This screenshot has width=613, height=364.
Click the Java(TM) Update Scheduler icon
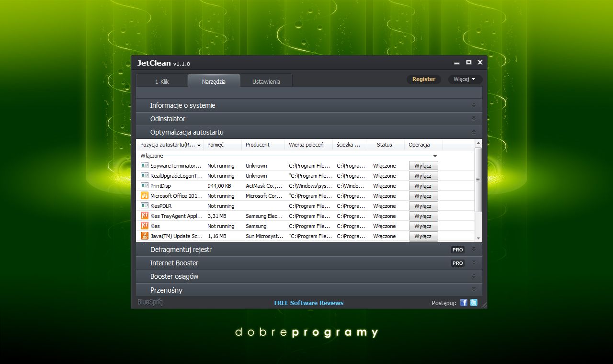[145, 236]
